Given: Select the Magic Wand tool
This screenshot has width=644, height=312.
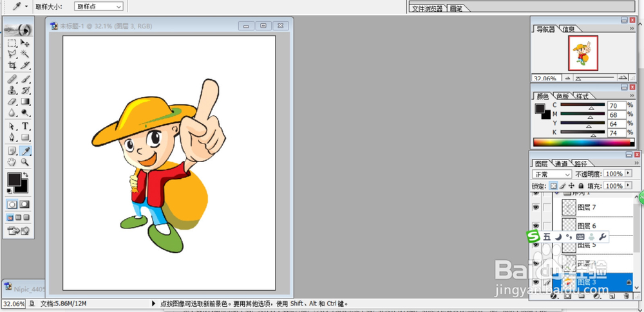Looking at the screenshot, I should (x=25, y=54).
